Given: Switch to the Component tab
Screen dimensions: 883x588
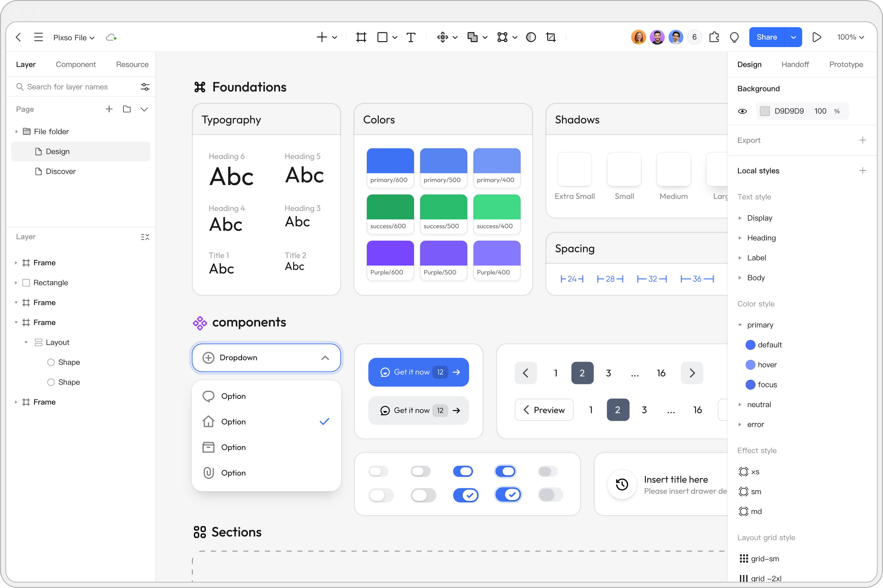Looking at the screenshot, I should [76, 65].
